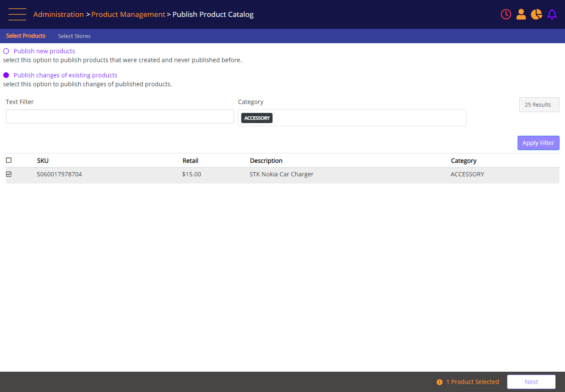
Task: Click the red clock icon
Action: pyautogui.click(x=506, y=14)
